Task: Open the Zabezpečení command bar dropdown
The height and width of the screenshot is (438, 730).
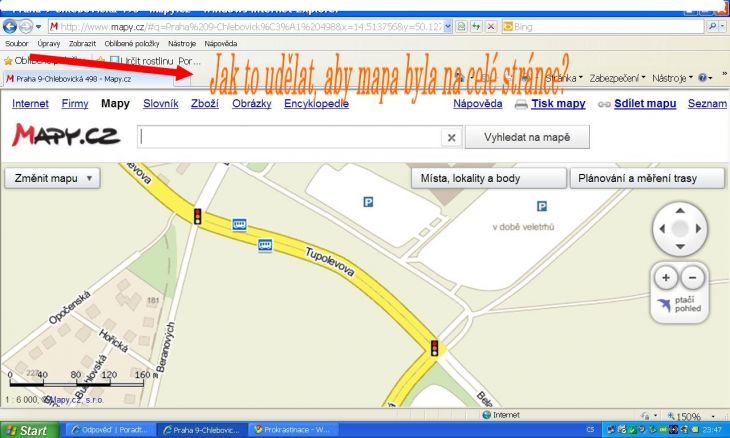Action: 617,78
